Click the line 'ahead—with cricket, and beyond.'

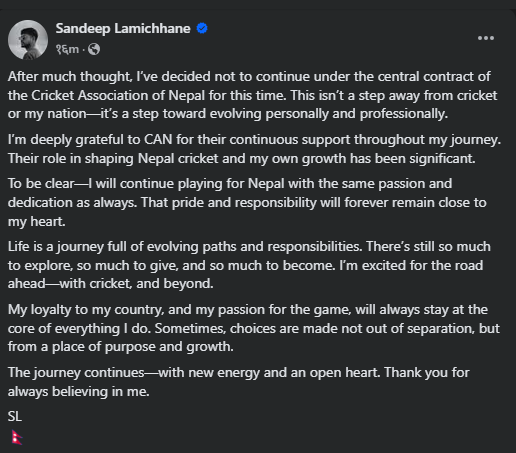[110, 284]
